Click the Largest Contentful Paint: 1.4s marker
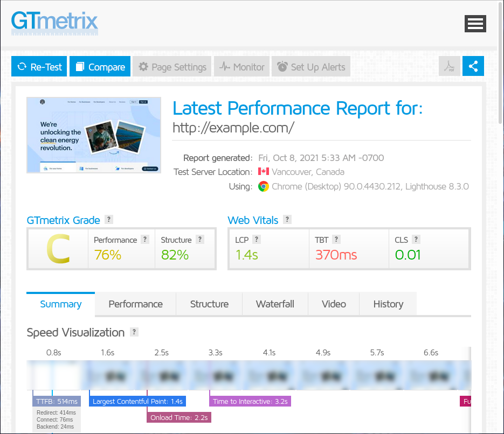The image size is (504, 434). click(137, 401)
